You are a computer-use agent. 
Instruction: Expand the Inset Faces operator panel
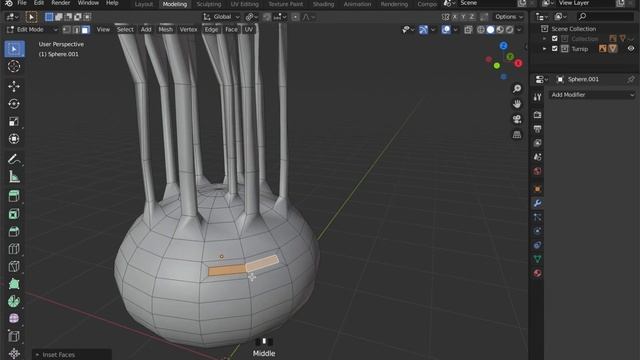(x=38, y=355)
